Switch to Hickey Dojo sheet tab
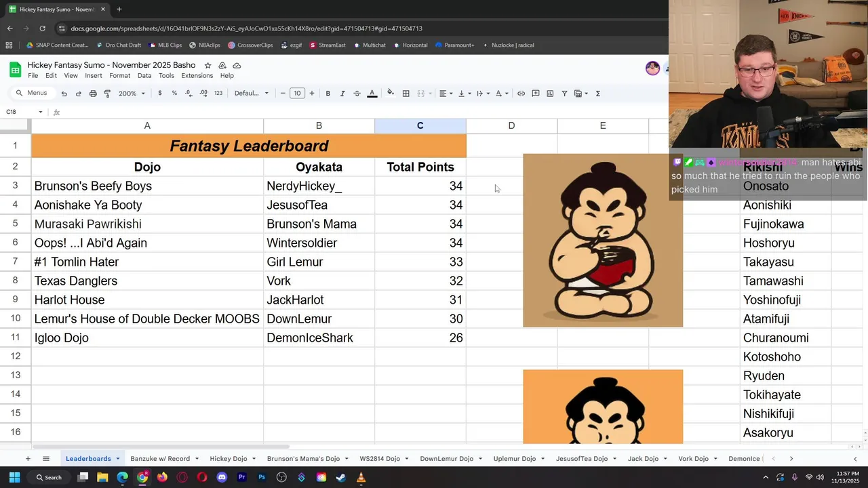 [229, 459]
